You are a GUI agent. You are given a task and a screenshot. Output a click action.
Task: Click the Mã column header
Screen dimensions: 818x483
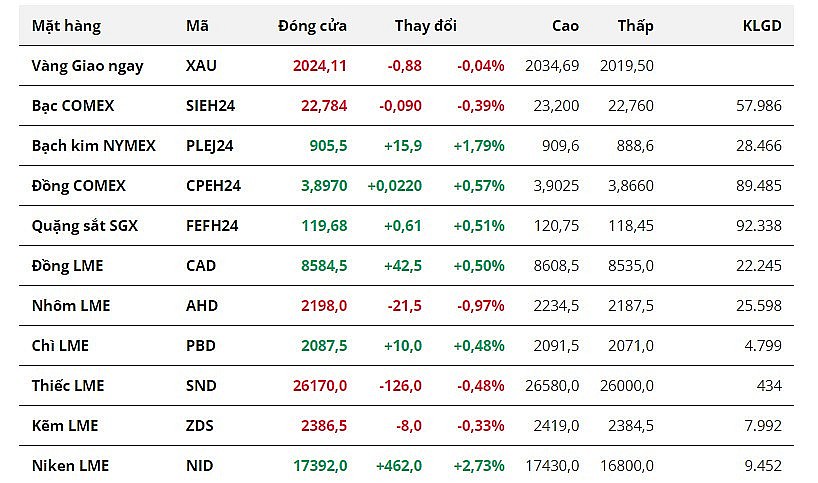197,26
